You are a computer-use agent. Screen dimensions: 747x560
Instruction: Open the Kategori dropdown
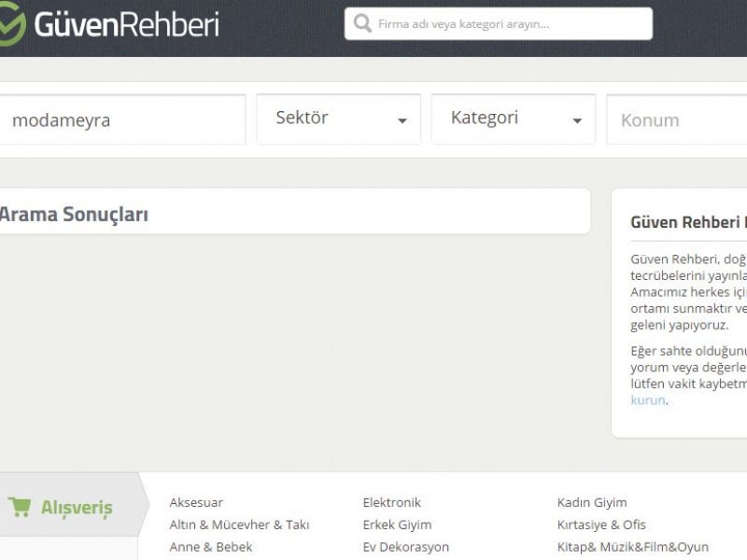pyautogui.click(x=514, y=119)
